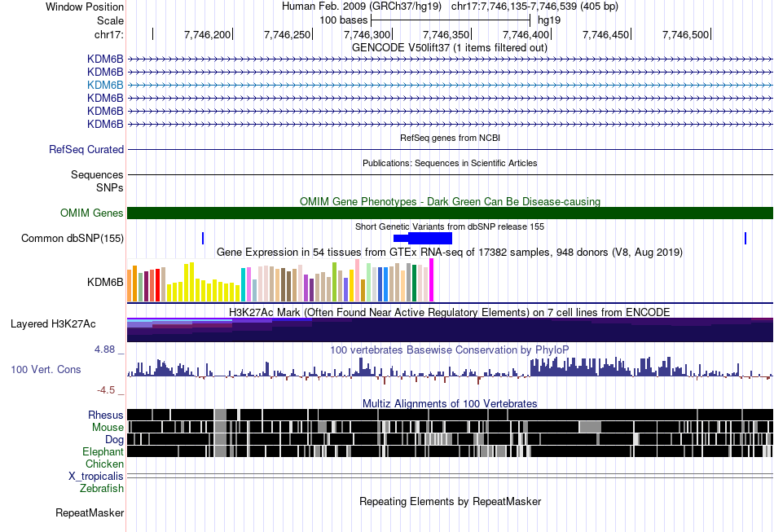Click the Scale label

click(x=110, y=20)
